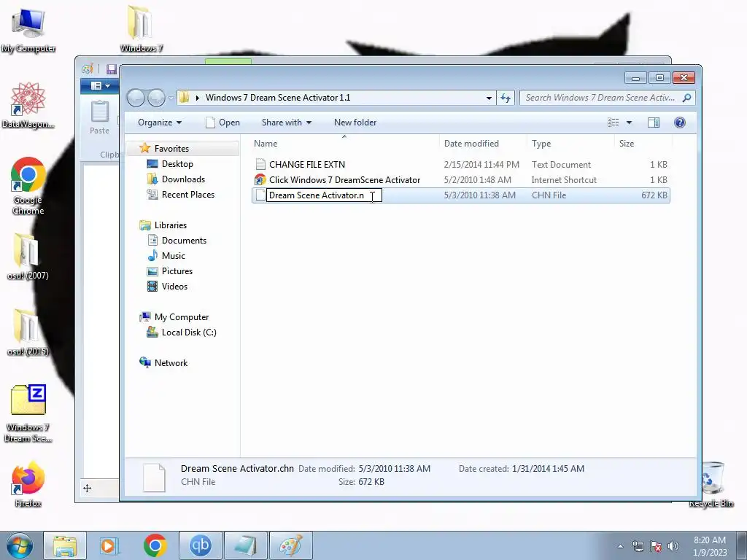
Task: Open Recent Places in Favorites
Action: (187, 194)
